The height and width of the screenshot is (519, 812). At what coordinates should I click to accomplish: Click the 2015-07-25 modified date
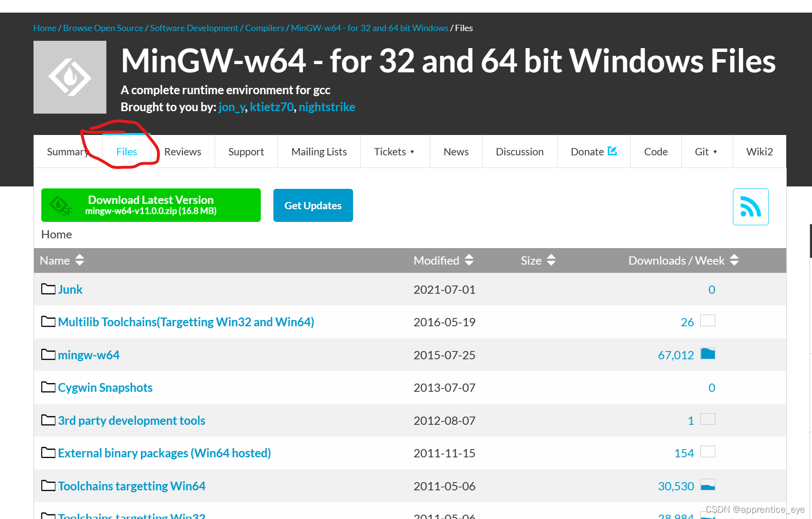point(444,355)
